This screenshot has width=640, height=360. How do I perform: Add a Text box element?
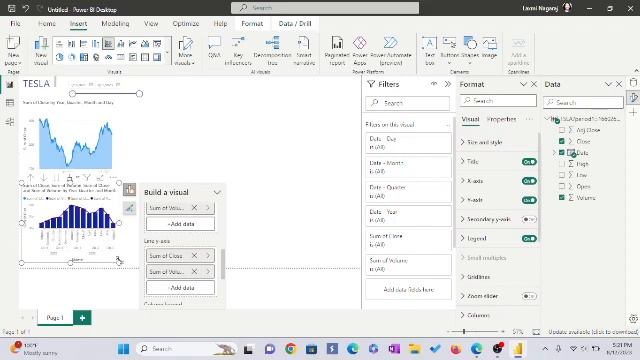429,51
